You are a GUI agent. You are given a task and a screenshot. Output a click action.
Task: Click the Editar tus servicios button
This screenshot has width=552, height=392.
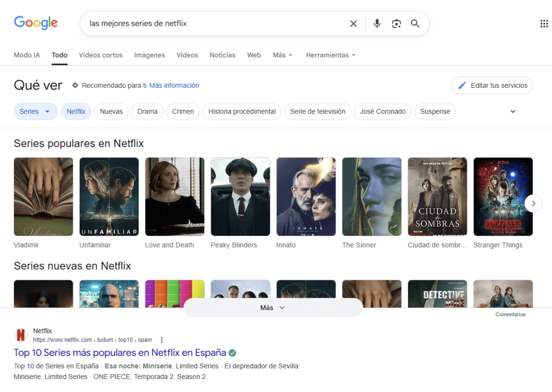[x=492, y=86]
